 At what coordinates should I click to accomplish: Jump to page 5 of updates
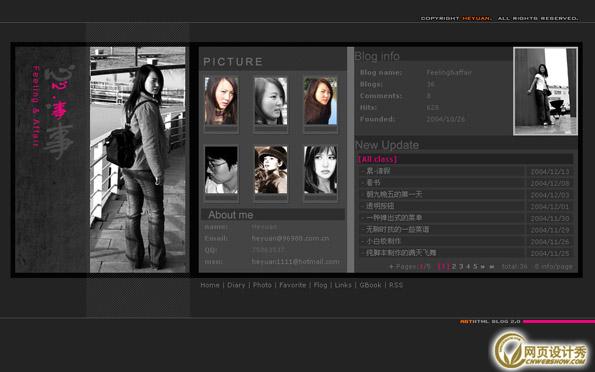click(475, 266)
